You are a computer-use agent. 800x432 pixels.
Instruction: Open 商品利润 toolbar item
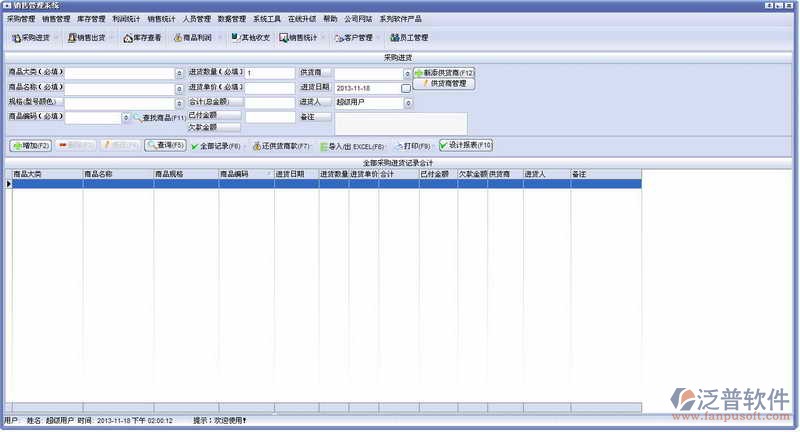[x=192, y=38]
